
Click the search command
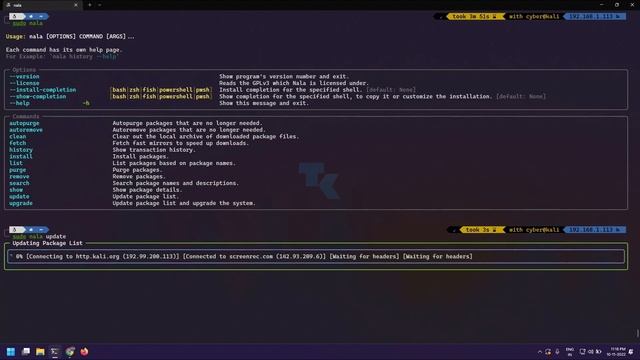pos(19,183)
